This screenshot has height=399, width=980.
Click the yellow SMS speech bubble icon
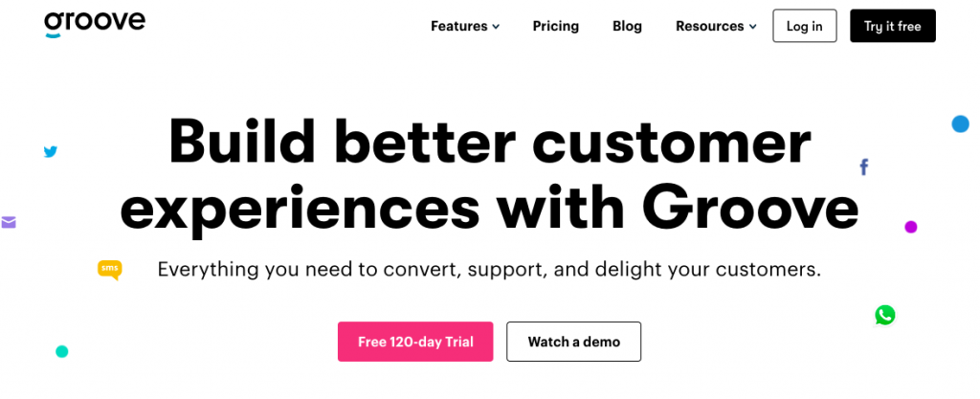point(110,270)
